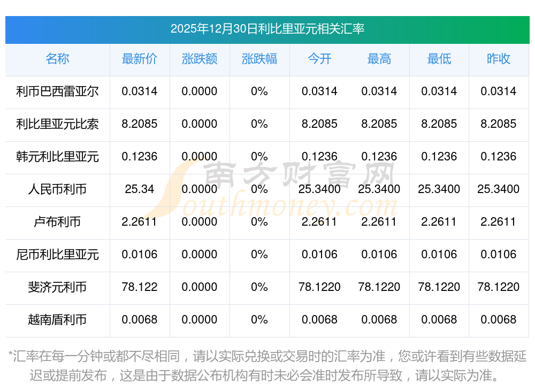The height and width of the screenshot is (392, 535).
Task: Click the row name 斐济元利币
Action: (57, 287)
